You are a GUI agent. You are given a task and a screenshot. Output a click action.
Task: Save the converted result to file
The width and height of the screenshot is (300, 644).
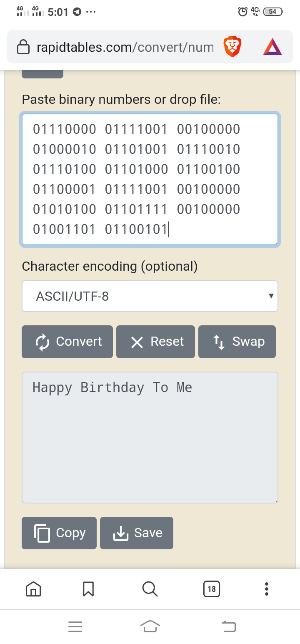pos(137,533)
